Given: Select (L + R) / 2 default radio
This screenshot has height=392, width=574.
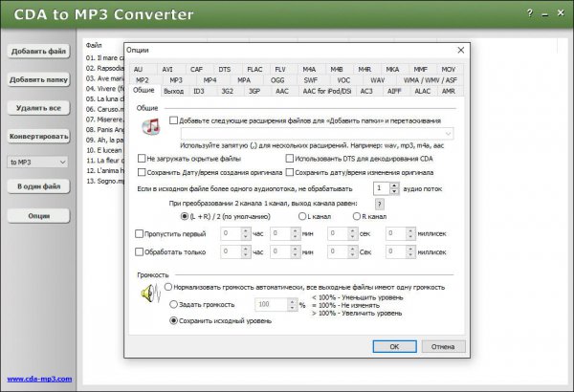Looking at the screenshot, I should click(185, 216).
